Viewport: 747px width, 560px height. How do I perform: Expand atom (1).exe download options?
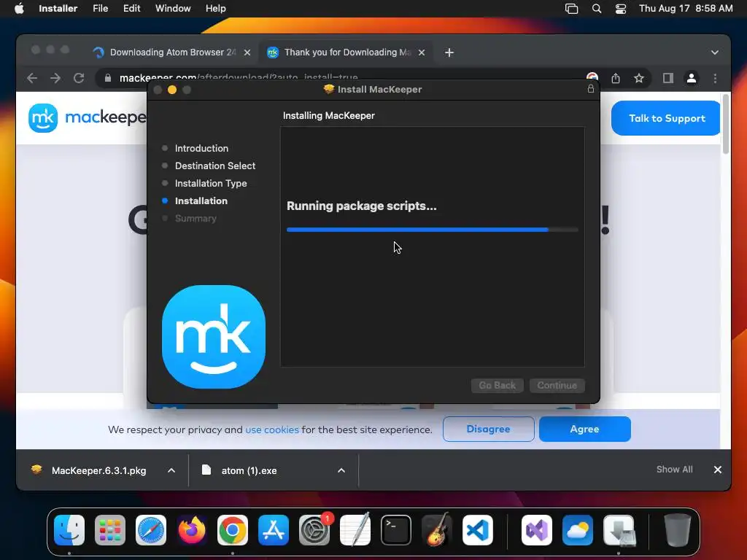pos(341,470)
